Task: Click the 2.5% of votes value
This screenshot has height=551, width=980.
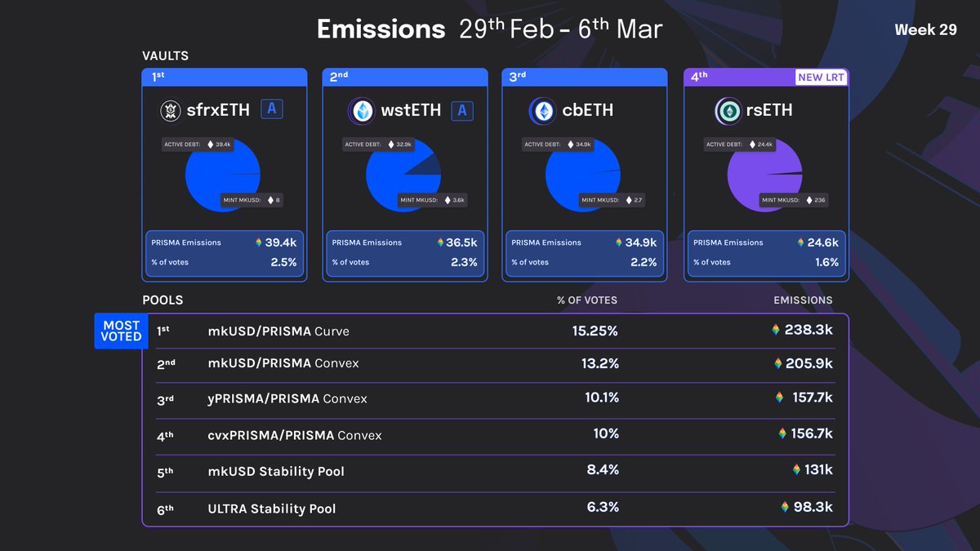Action: point(283,262)
